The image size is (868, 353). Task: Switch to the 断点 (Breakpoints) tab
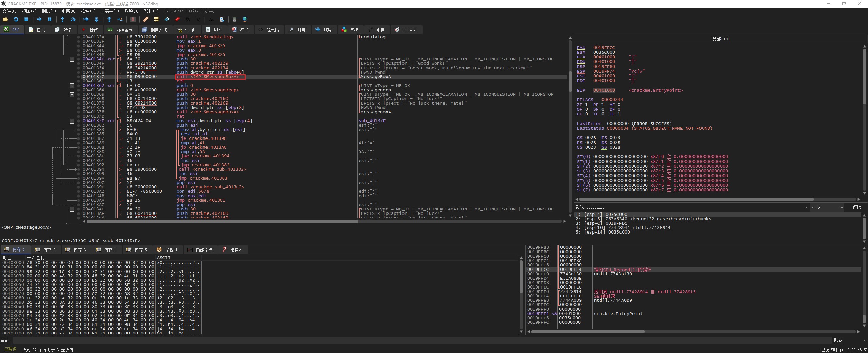(90, 30)
